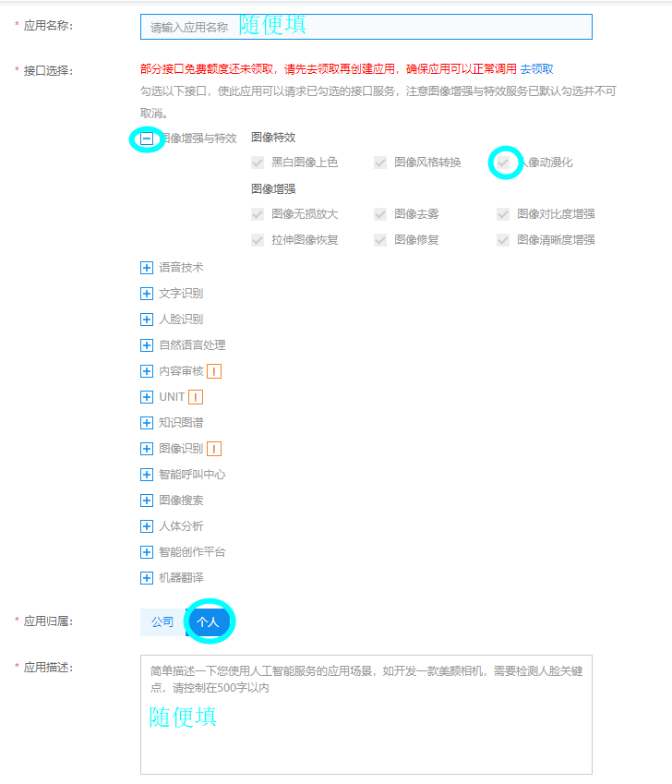
Task: Expand the 语音技术 category
Action: point(147,268)
